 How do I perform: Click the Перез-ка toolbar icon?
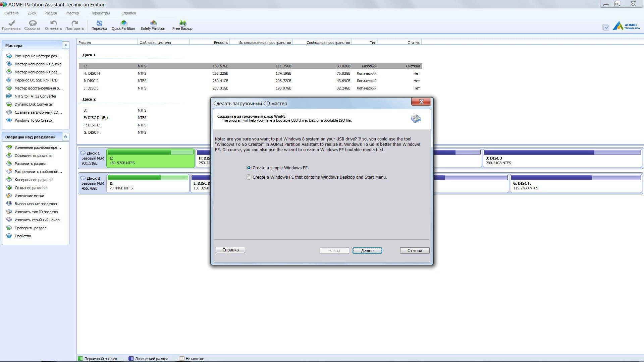tap(99, 25)
